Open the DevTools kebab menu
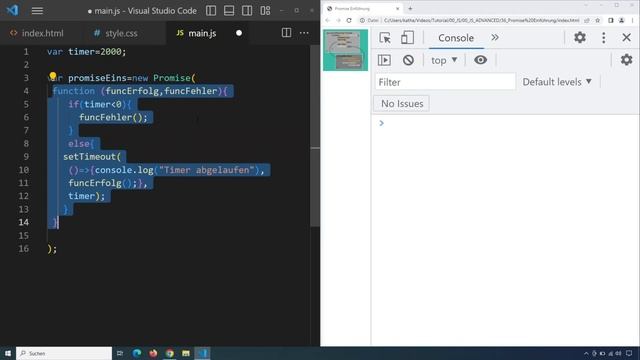The image size is (640, 360). point(603,38)
